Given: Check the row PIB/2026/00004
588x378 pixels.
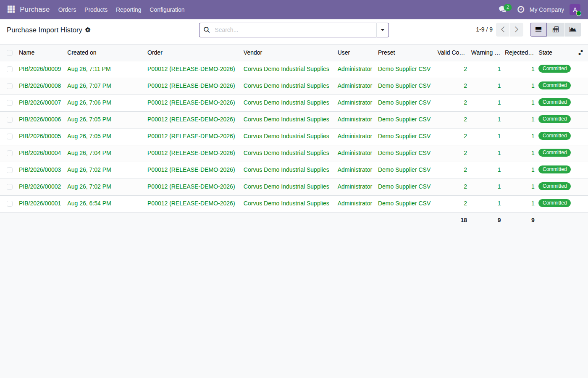Looking at the screenshot, I should coord(10,153).
